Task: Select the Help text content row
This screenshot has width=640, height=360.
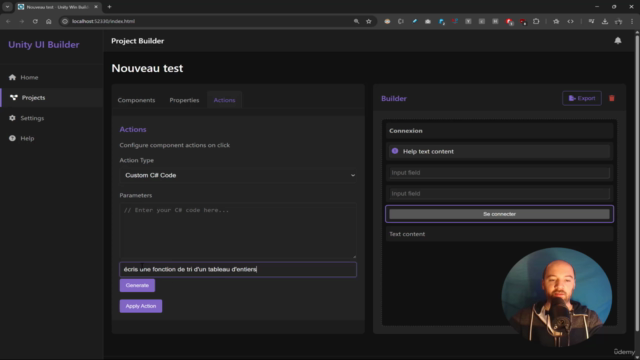Action: [x=499, y=151]
